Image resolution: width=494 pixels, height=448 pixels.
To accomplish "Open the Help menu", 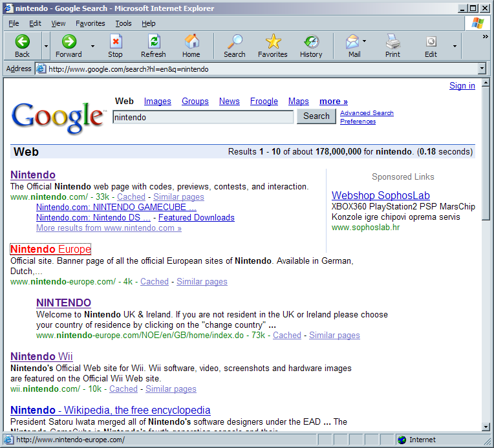I will pyautogui.click(x=148, y=23).
